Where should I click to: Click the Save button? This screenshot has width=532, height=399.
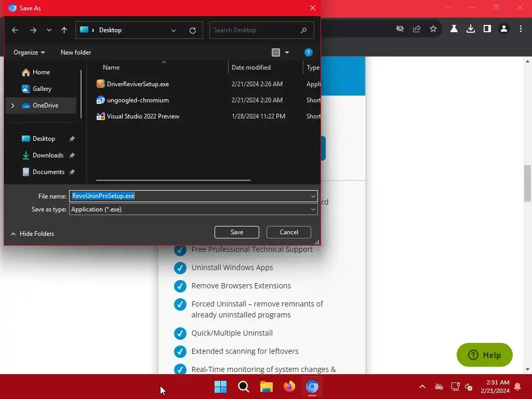(237, 232)
